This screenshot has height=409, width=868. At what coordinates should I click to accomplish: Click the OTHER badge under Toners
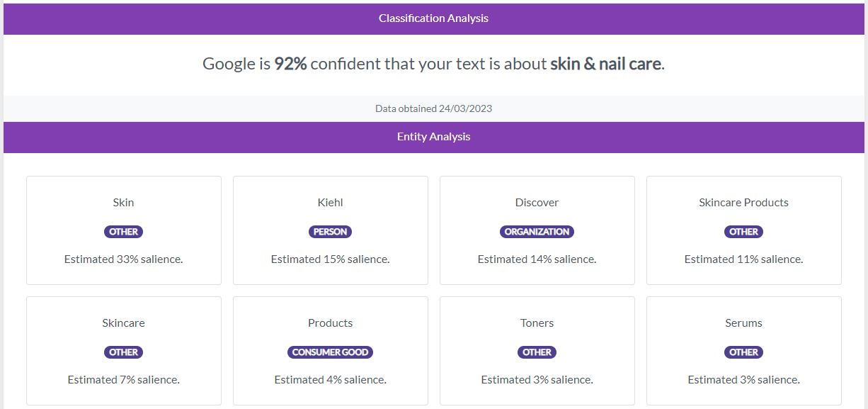pyautogui.click(x=537, y=352)
